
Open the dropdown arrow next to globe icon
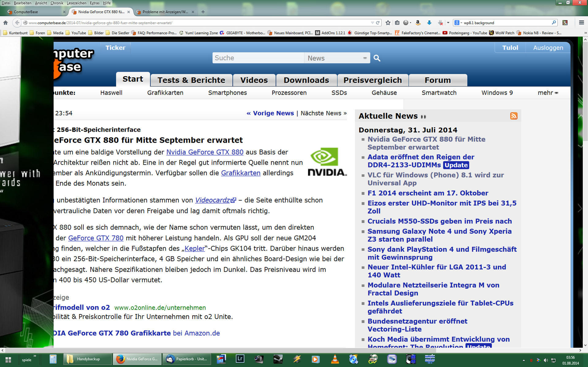(411, 23)
